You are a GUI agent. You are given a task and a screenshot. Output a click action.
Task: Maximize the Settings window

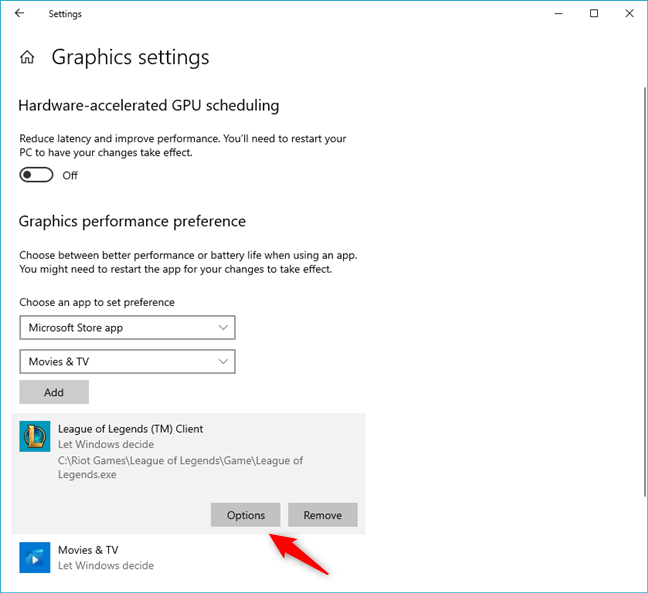click(594, 14)
